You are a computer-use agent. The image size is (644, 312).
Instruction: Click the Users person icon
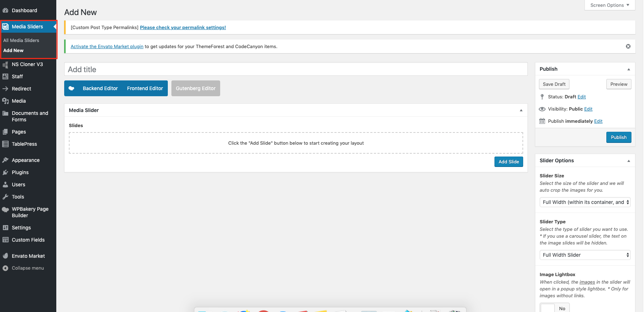point(5,185)
